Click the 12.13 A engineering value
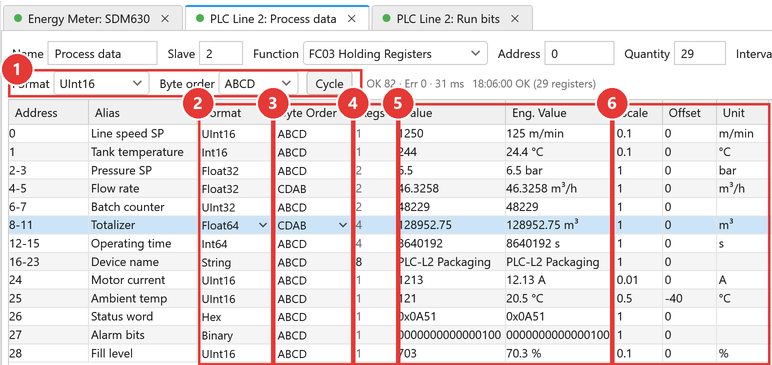 coord(558,280)
